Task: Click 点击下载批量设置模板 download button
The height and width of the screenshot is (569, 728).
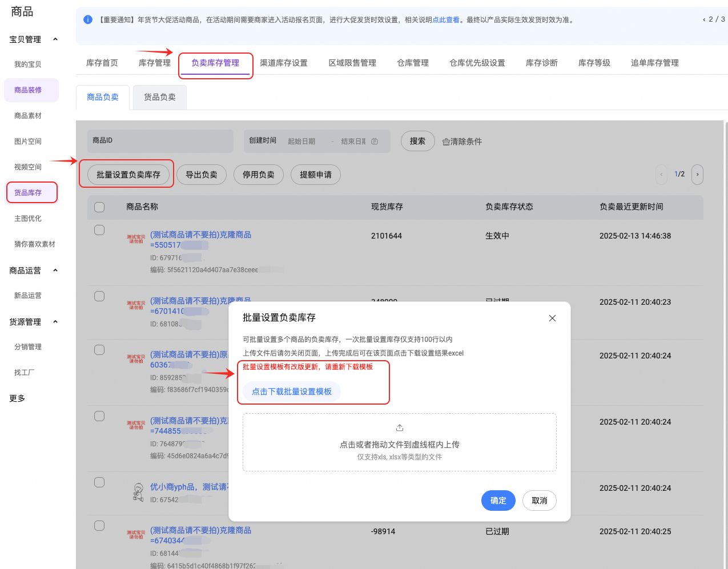Action: (x=292, y=392)
